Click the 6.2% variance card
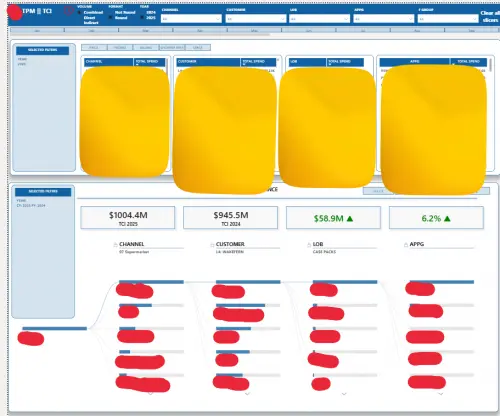Viewport: 500px width, 416px height. 436,218
